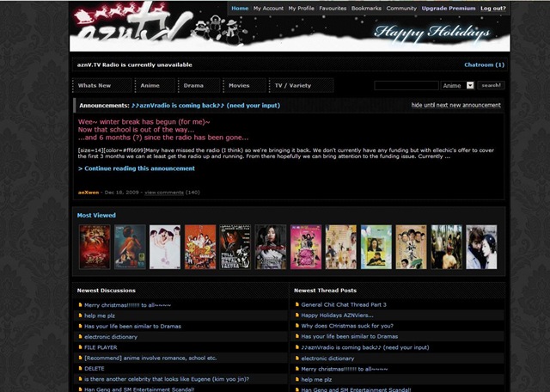Screen dimensions: 550x392
Task: Open the Merry christmas discussion in Newest Discussions
Action: pyautogui.click(x=128, y=305)
